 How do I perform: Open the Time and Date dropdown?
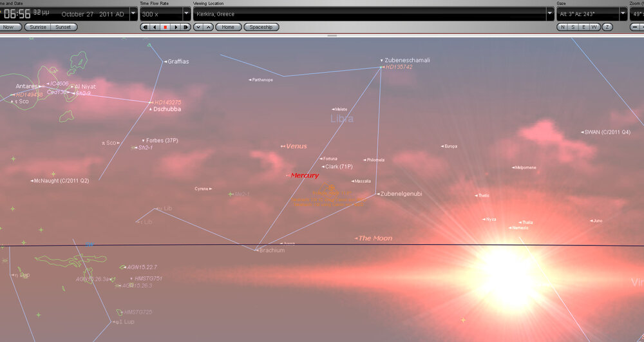[133, 13]
